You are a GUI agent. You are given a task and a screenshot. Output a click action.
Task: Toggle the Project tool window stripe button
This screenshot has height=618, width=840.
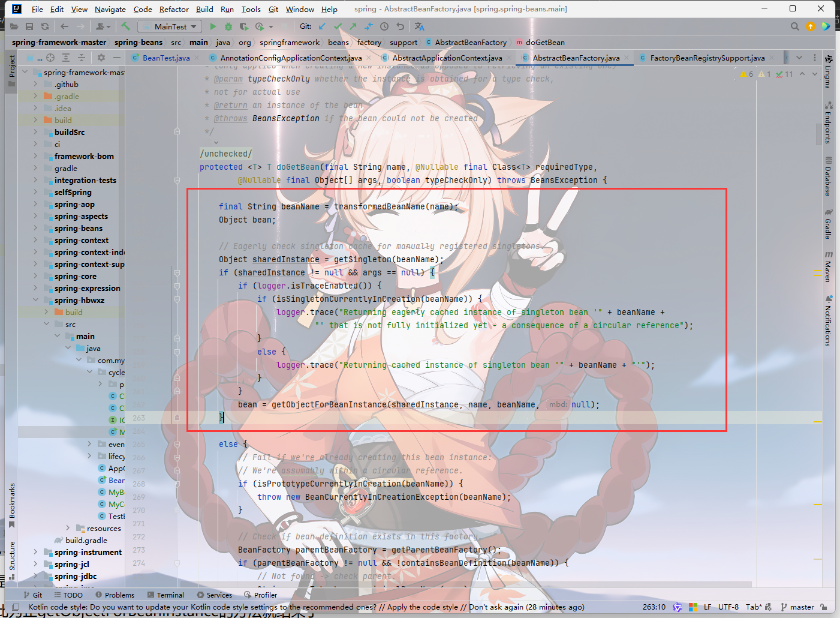point(11,71)
